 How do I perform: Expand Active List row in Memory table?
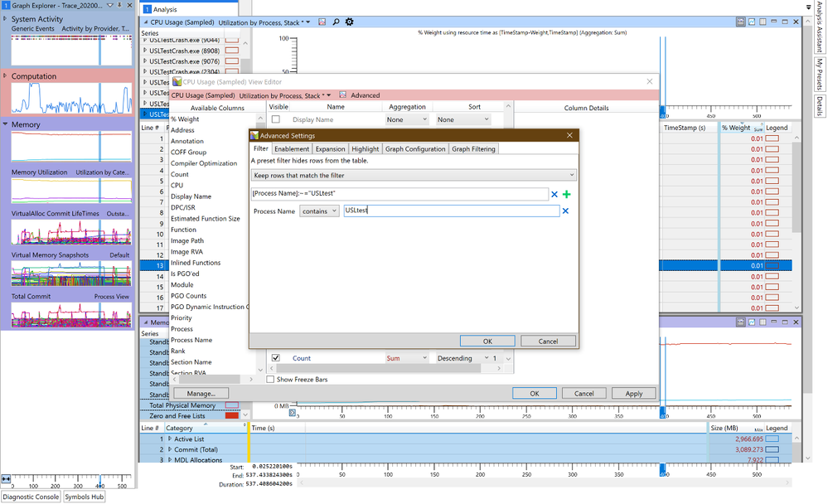(170, 439)
